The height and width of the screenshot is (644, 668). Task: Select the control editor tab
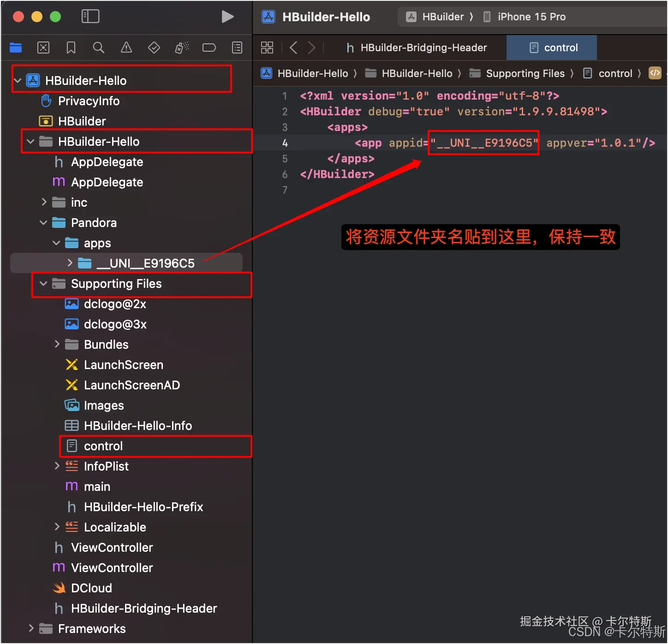click(552, 48)
